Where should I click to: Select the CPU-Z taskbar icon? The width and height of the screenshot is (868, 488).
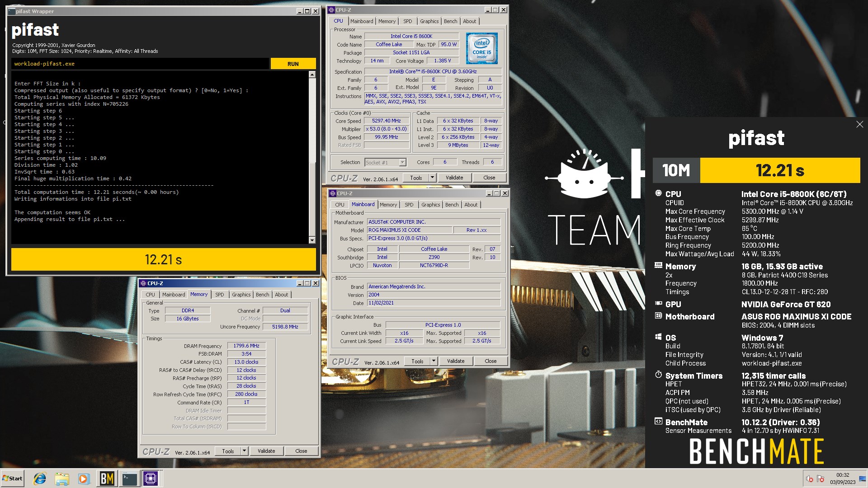tap(151, 479)
